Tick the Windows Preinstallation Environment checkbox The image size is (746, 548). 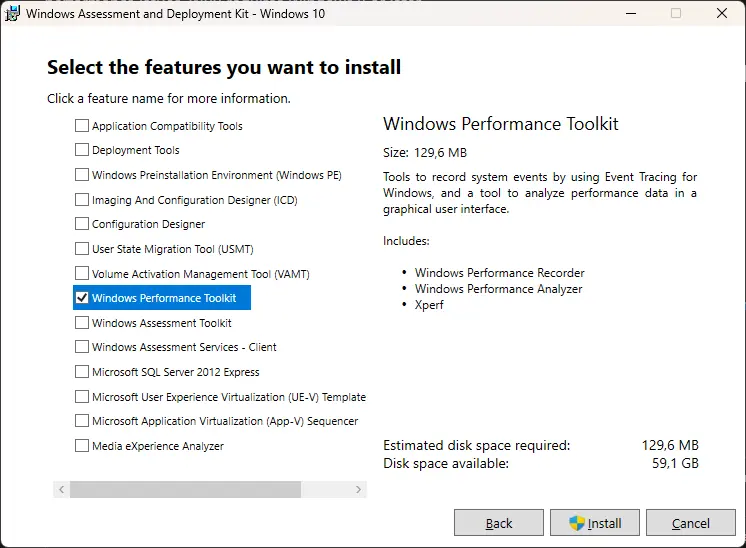click(x=82, y=175)
